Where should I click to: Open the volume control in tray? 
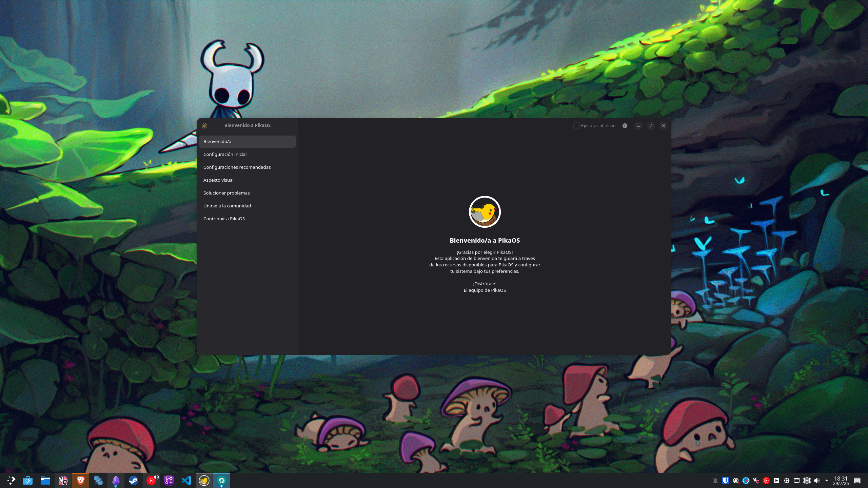coord(817,481)
